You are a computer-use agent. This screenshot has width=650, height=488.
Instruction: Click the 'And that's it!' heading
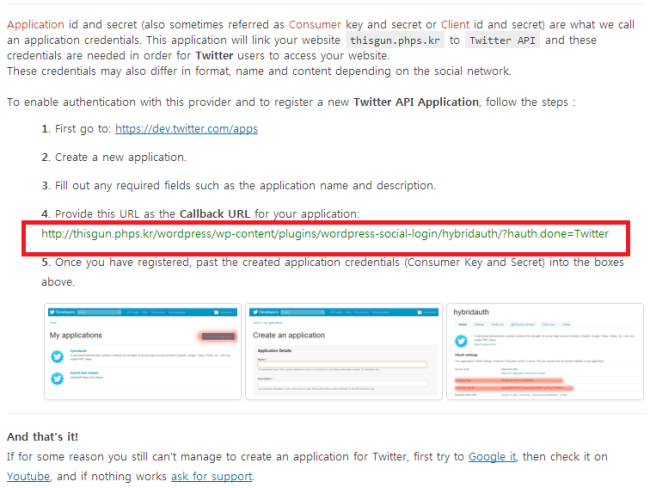42,437
